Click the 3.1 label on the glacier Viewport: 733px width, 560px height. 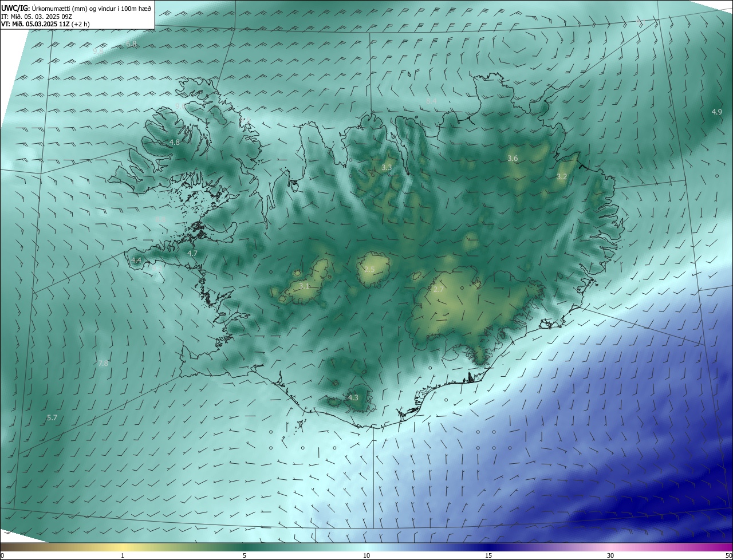click(304, 286)
